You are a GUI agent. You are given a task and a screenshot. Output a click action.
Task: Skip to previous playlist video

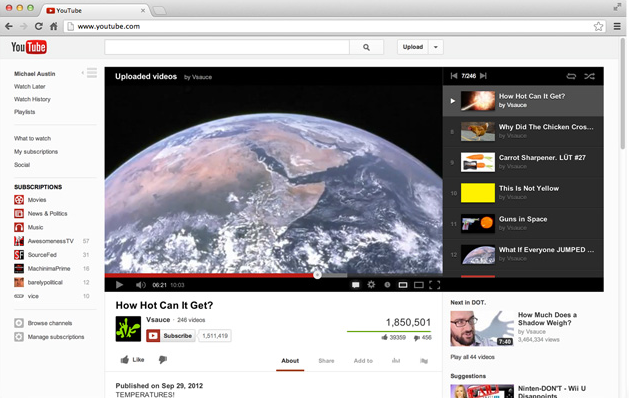click(x=454, y=76)
